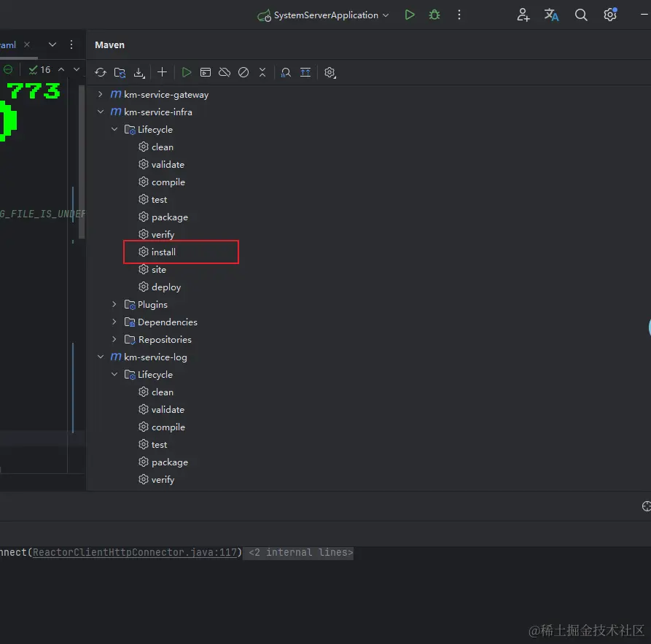Image resolution: width=651 pixels, height=644 pixels.
Task: Open editor tabs list dropdown chevron
Action: pos(52,44)
